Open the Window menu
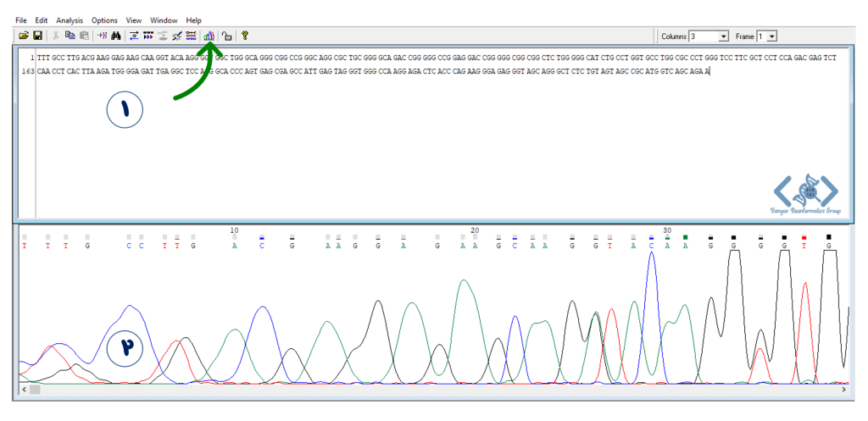This screenshot has height=421, width=868. [x=164, y=20]
